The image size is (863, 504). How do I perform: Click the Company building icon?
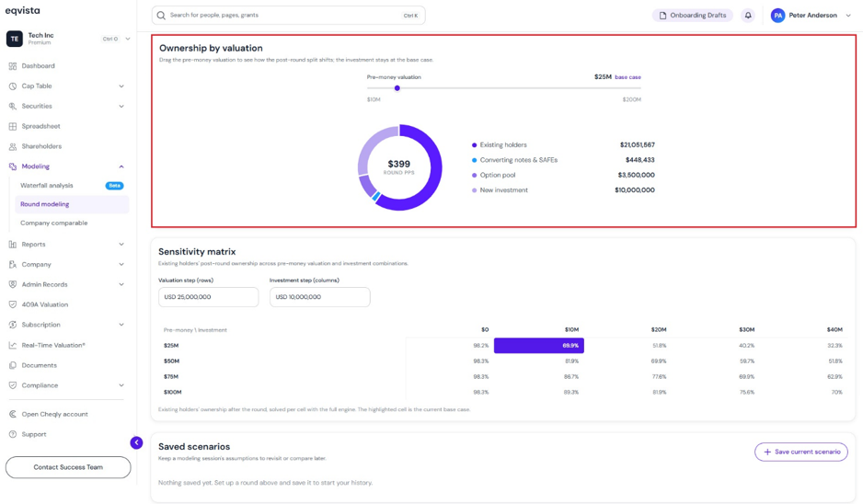(13, 264)
